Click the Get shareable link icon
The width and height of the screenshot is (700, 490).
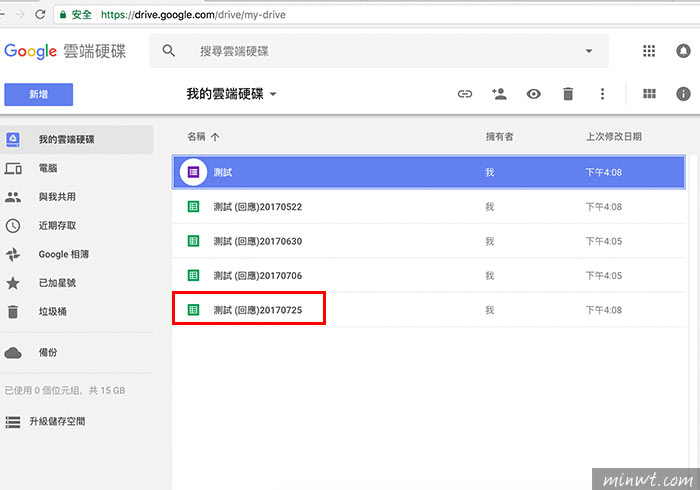point(465,94)
